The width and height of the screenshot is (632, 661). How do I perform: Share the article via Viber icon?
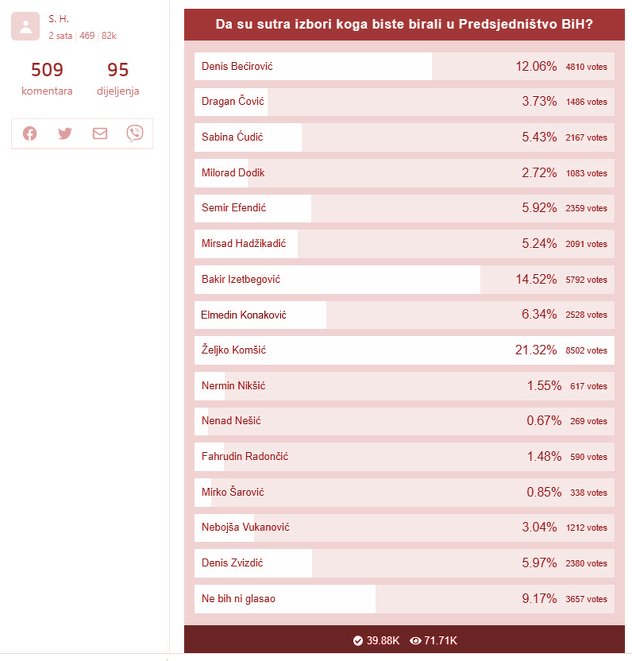click(135, 133)
